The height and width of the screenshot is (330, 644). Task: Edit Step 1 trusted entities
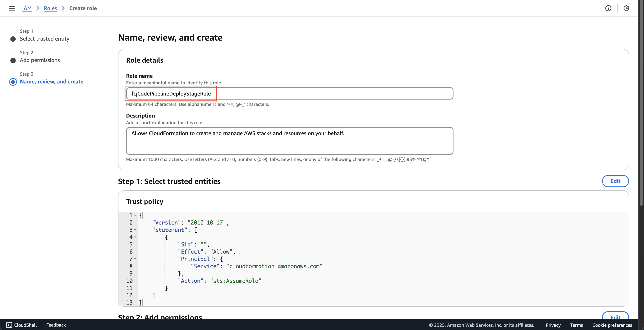tap(615, 181)
